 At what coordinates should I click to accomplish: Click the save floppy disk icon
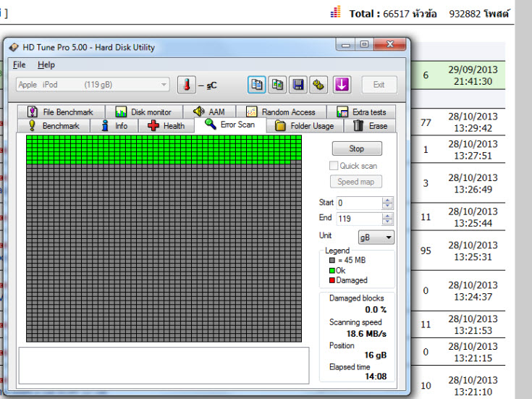click(297, 85)
